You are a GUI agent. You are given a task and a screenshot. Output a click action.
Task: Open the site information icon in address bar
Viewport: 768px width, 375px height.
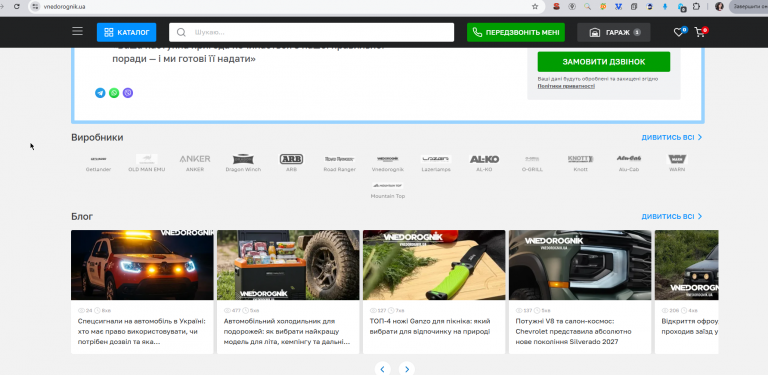[35, 6]
